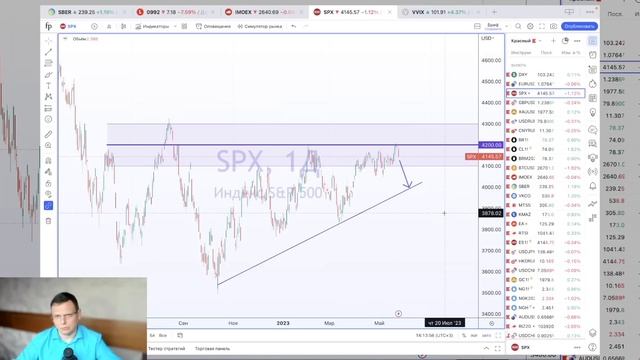Select the zoom in tool
Image resolution: width=640 pixels, height=360 pixels.
48,145
